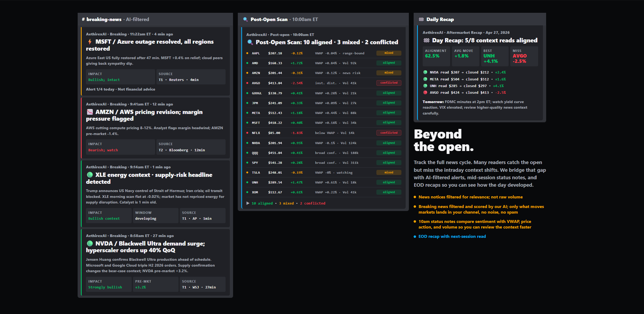Click the 'mixed' badge on the TSLA row
644x314 pixels.
389,172
